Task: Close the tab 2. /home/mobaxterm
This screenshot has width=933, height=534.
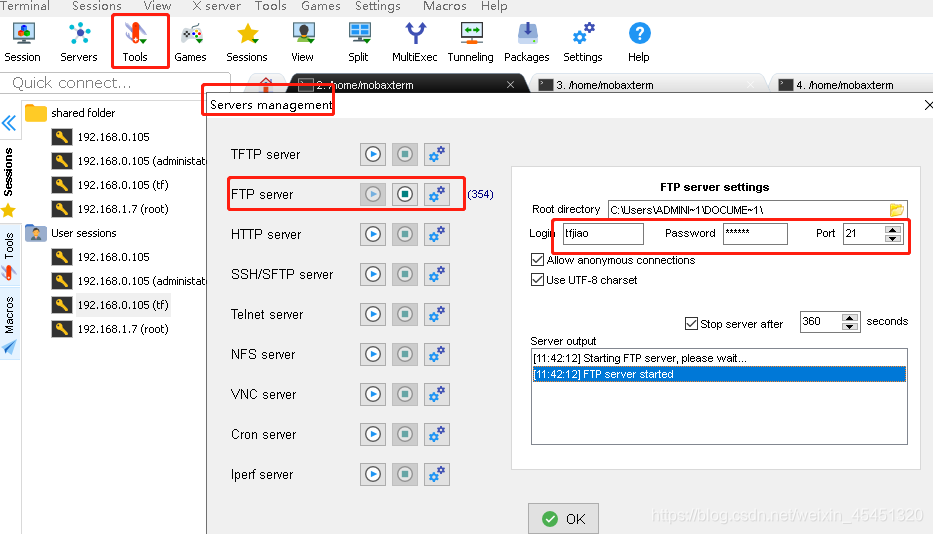Action: 510,85
